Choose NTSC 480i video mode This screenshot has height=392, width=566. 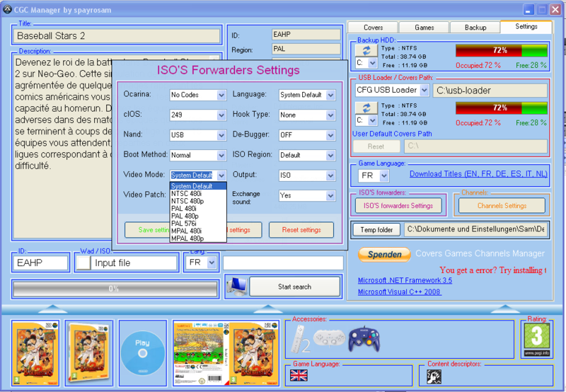point(198,193)
